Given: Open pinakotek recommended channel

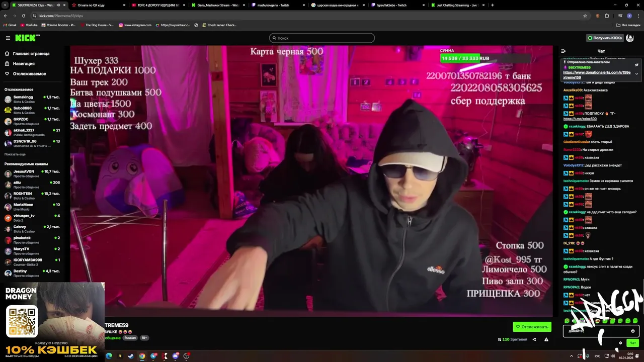Looking at the screenshot, I should (x=32, y=240).
